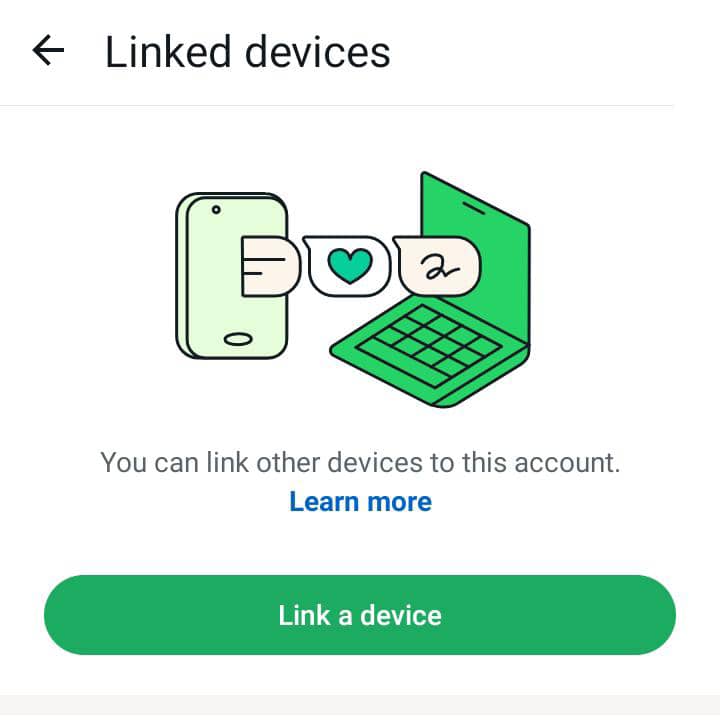Click the teal heart in chat bubble
Image resolution: width=720 pixels, height=724 pixels.
(350, 265)
